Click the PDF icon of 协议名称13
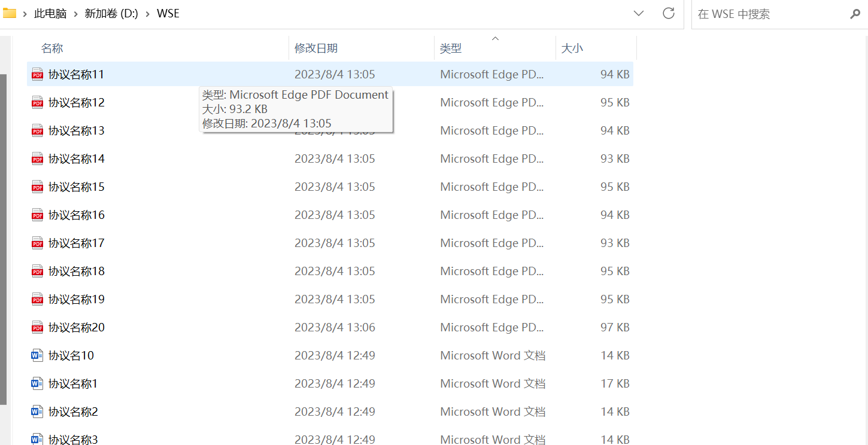Image resolution: width=868 pixels, height=445 pixels. pos(37,131)
